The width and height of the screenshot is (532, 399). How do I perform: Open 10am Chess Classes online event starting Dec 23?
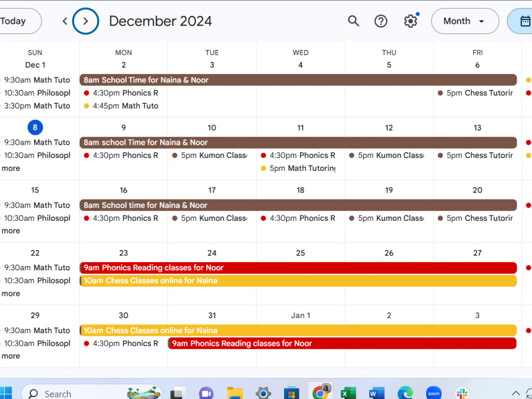(x=298, y=280)
